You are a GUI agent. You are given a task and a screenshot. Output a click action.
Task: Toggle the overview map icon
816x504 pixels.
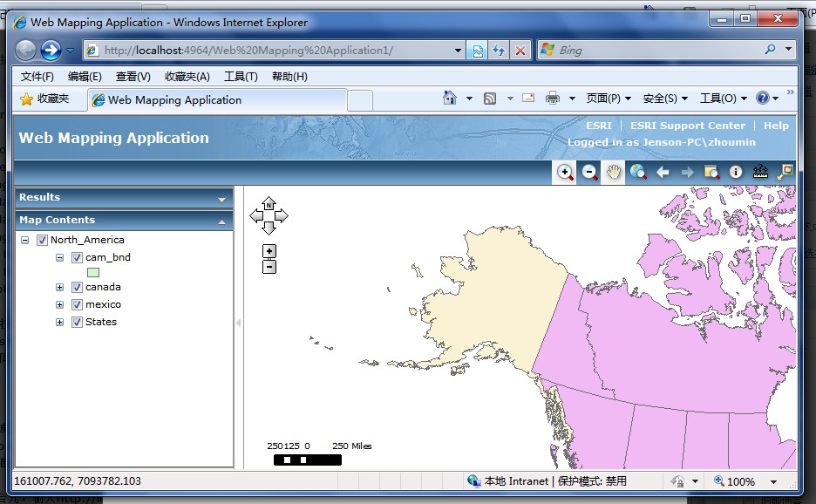pos(785,173)
